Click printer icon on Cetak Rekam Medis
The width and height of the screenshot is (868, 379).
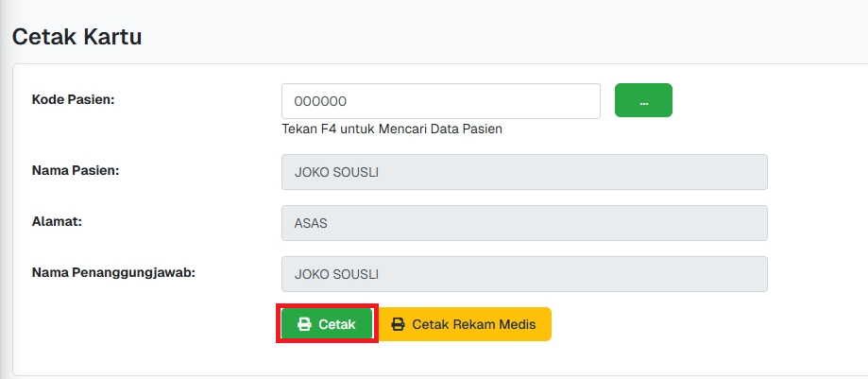pyautogui.click(x=399, y=324)
